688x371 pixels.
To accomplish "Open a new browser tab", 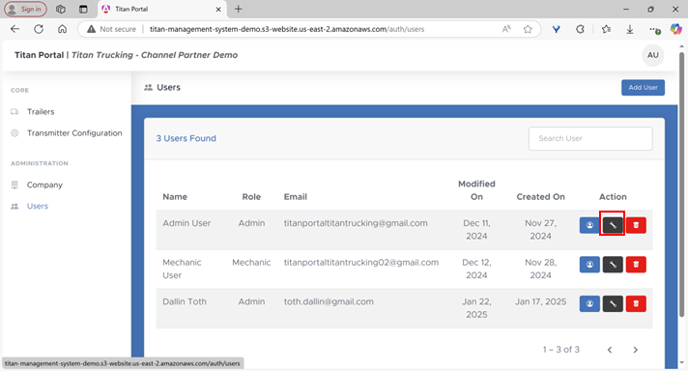I will coord(238,9).
